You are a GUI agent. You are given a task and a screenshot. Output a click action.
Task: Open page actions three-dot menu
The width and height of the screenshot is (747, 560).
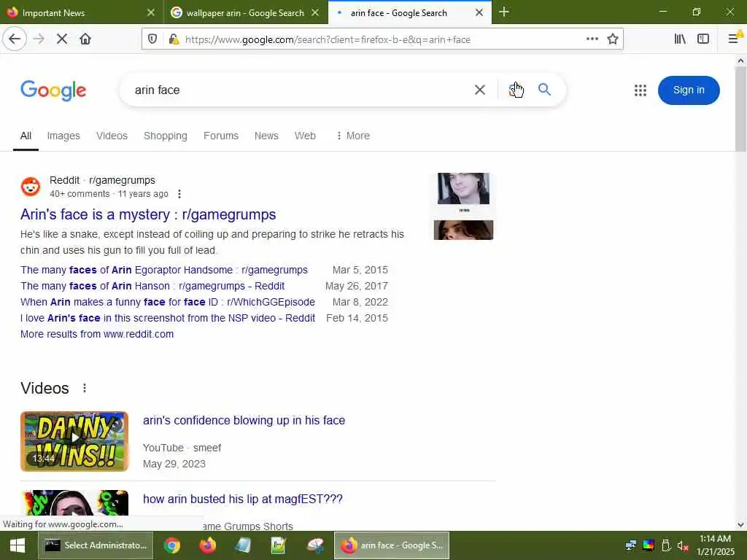click(592, 39)
